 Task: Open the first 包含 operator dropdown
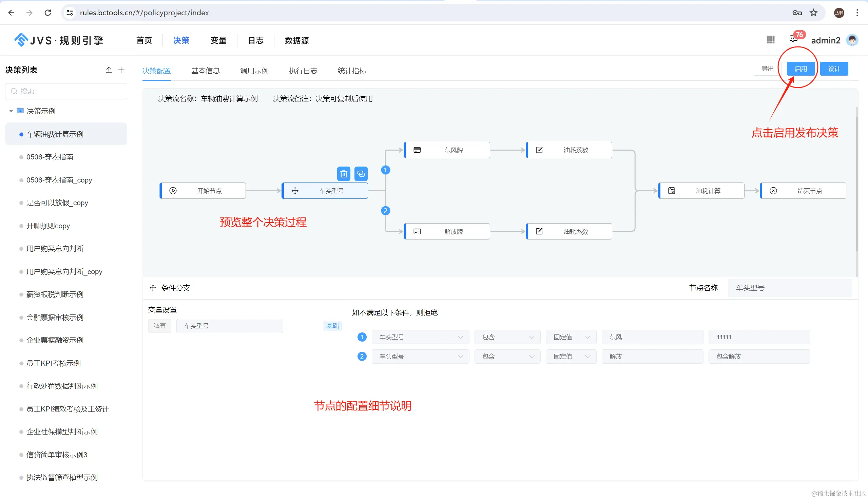click(507, 337)
